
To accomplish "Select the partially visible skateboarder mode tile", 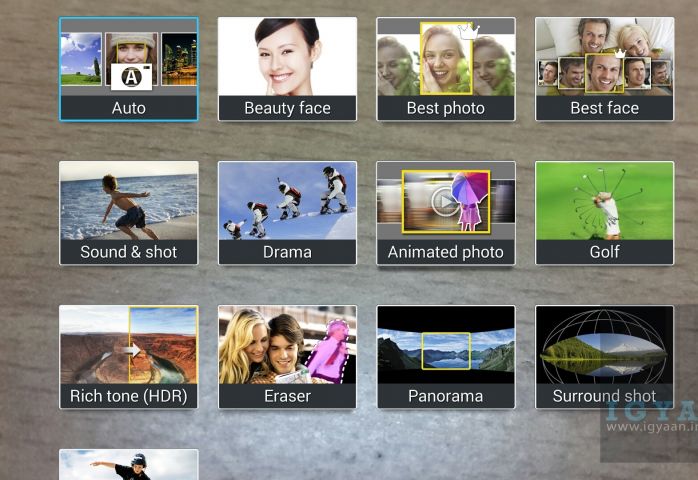I will [x=128, y=465].
